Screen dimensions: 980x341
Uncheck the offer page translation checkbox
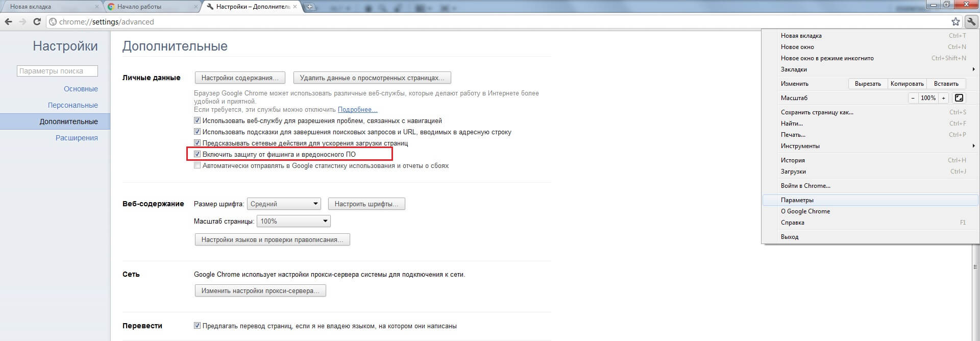coord(198,326)
